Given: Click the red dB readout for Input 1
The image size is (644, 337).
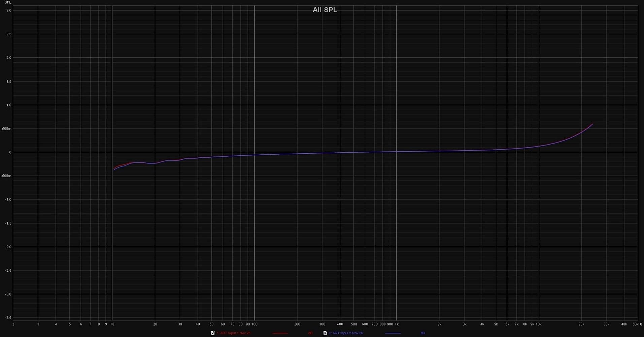Looking at the screenshot, I should 310,333.
